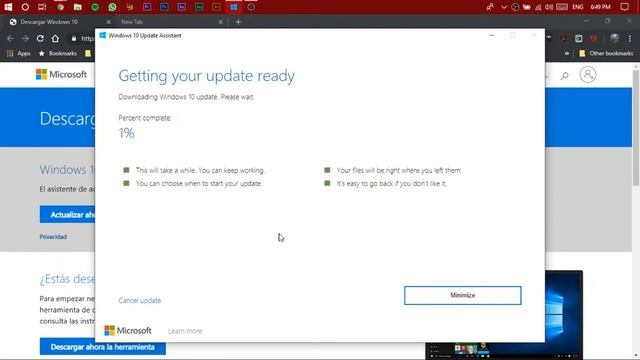Viewport: 640px width, 360px height.
Task: Close the New Tab browser tab
Action: [220, 22]
